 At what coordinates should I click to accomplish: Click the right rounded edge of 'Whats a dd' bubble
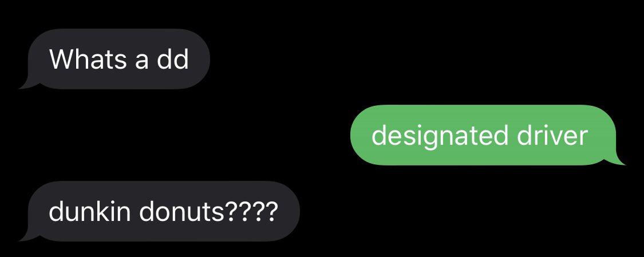pos(202,59)
